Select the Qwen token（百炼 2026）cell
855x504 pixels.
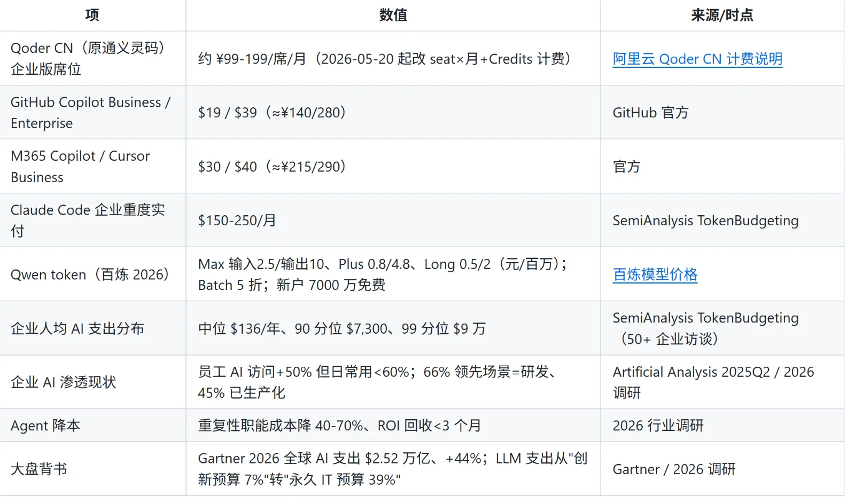pos(93,274)
